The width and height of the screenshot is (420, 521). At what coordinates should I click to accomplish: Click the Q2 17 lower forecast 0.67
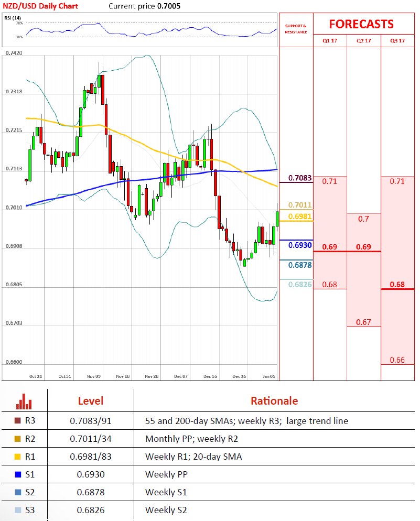(x=363, y=322)
